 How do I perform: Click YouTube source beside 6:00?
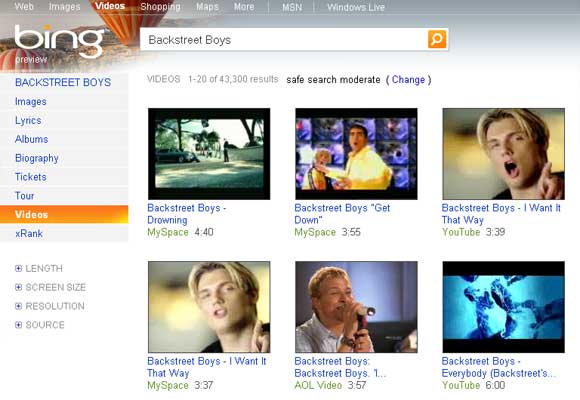tap(461, 385)
